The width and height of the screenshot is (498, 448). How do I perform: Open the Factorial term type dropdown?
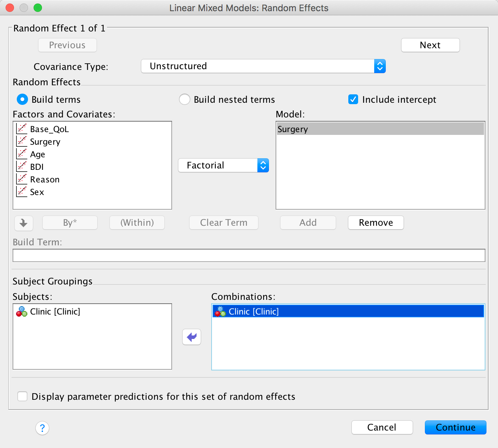click(223, 165)
